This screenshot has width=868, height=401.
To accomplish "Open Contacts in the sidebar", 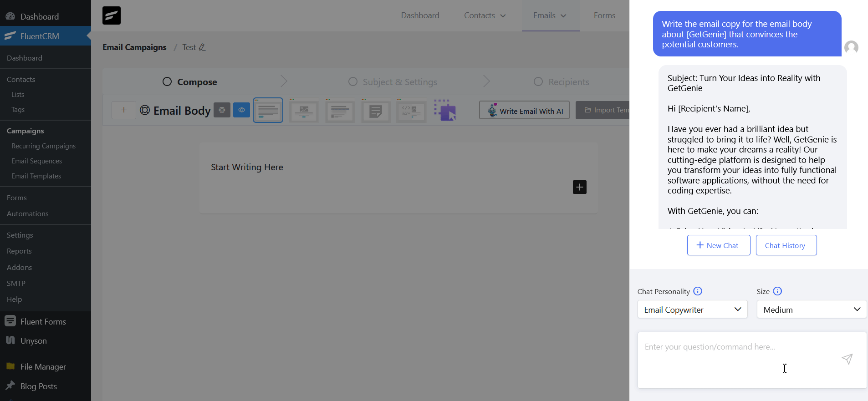I will 21,80.
